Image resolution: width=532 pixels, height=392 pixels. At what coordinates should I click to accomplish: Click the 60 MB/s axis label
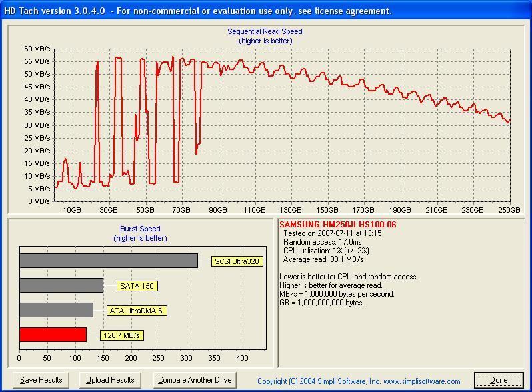37,49
